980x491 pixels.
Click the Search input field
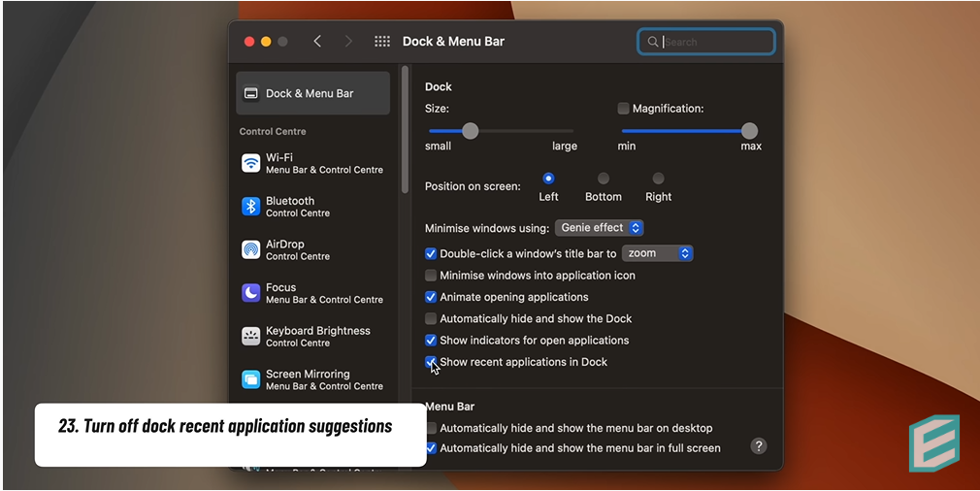(706, 42)
